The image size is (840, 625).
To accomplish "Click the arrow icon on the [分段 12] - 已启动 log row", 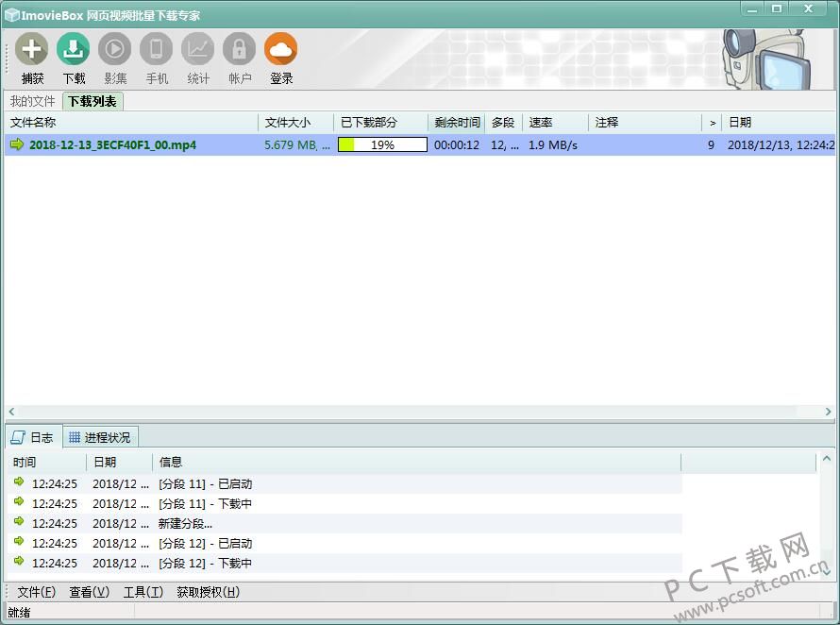I will tap(19, 541).
